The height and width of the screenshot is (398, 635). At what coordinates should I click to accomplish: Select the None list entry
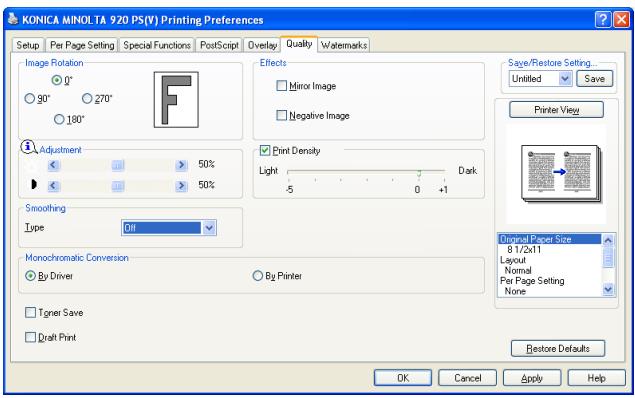(x=515, y=291)
